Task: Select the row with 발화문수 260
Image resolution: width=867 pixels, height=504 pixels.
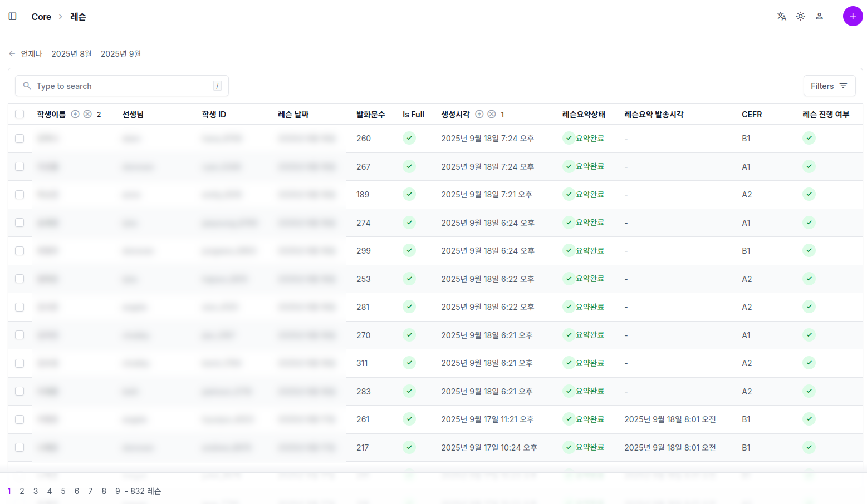Action: [19, 139]
